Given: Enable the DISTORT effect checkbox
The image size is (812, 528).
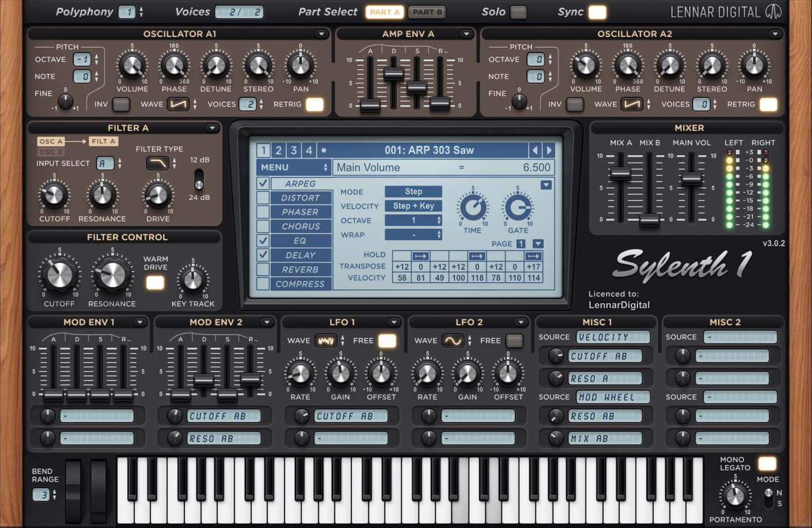Looking at the screenshot, I should (x=264, y=198).
